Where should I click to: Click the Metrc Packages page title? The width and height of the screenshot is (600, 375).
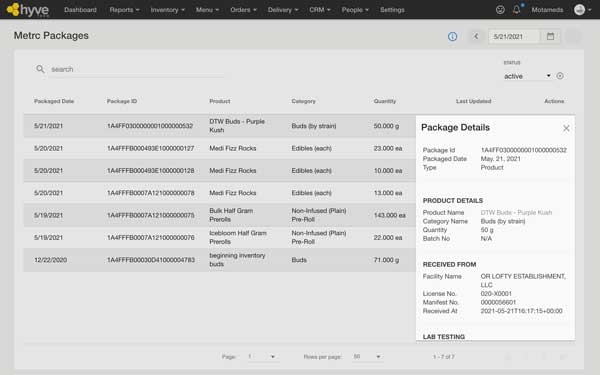[51, 36]
